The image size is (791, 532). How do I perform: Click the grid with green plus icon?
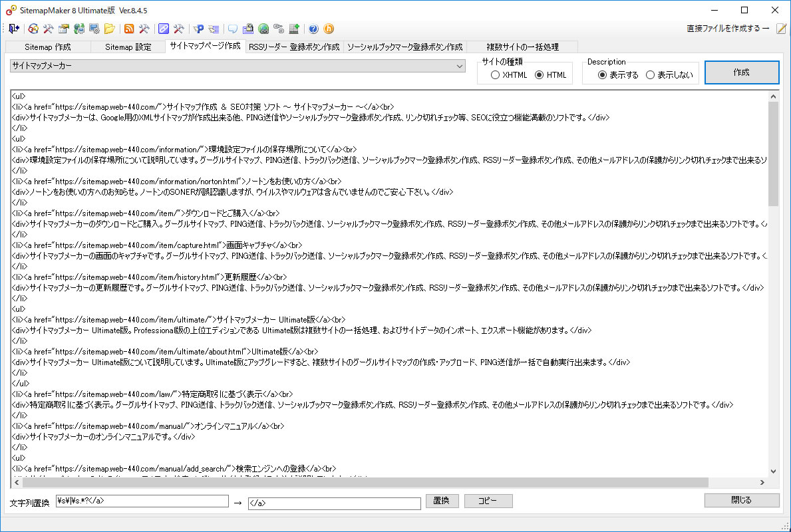point(293,29)
